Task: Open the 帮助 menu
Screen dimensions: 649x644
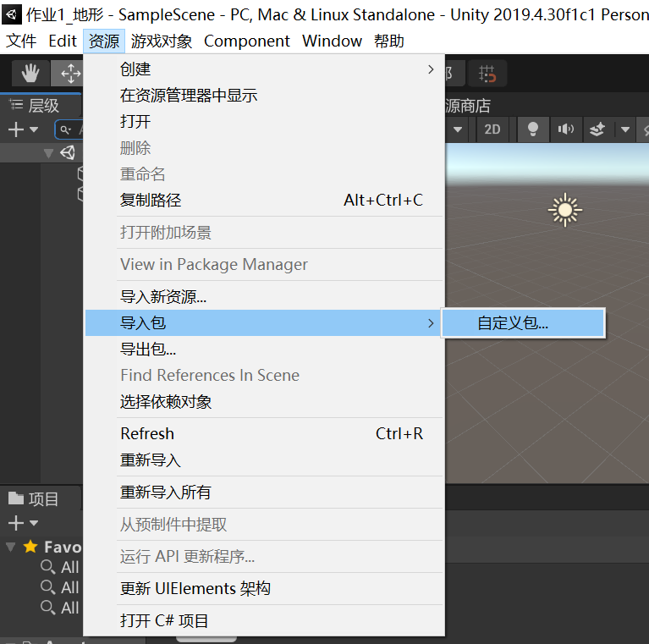Action: [x=389, y=41]
